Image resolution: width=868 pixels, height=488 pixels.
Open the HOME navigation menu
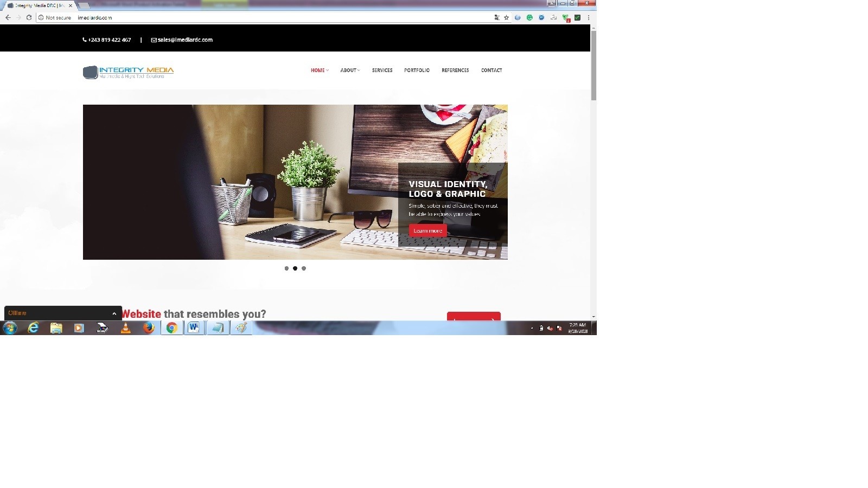point(320,70)
